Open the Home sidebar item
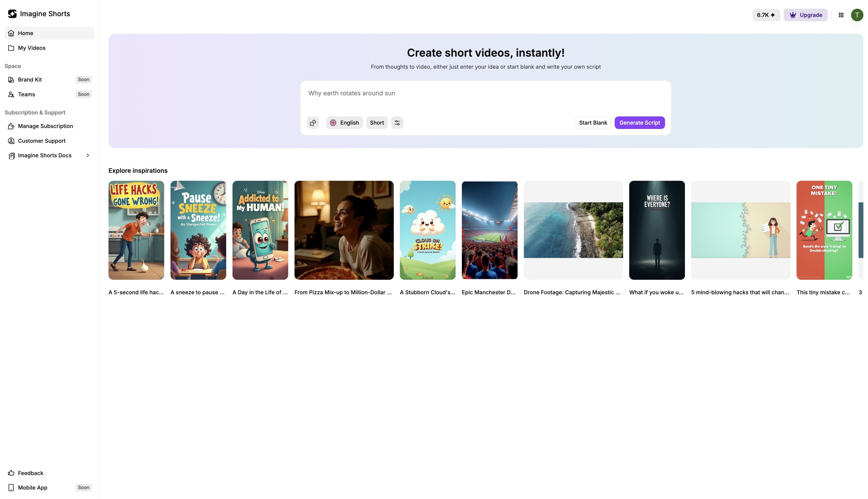 click(x=49, y=33)
